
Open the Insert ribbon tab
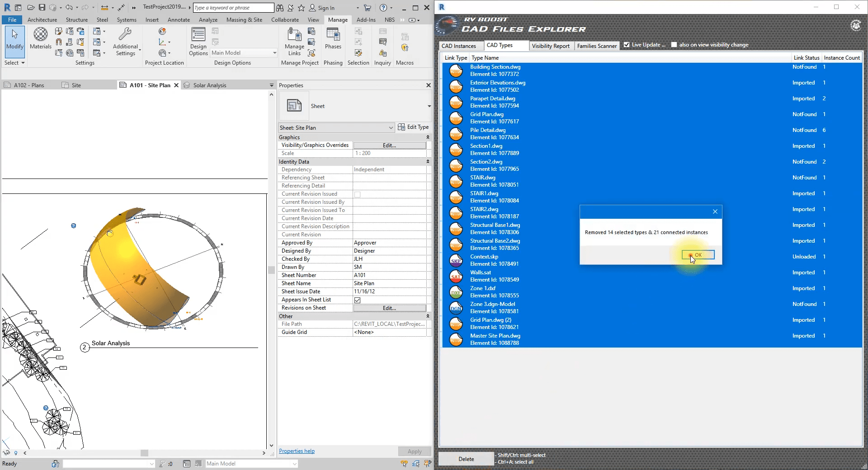tap(152, 19)
